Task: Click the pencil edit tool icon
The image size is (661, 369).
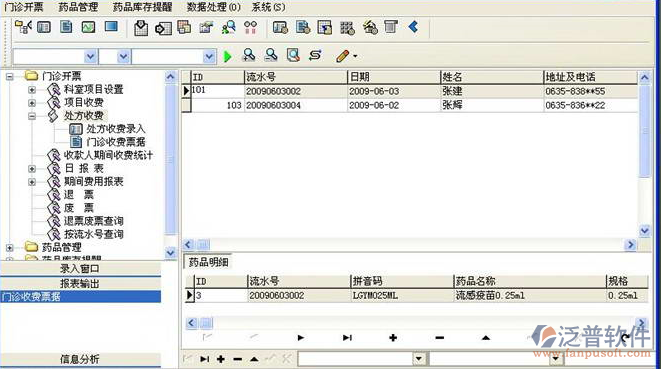Action: pos(343,56)
